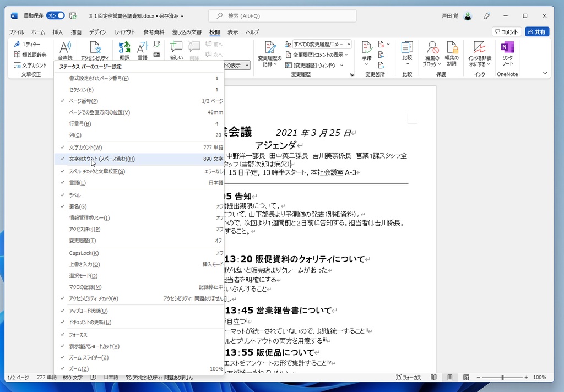Image resolution: width=564 pixels, height=392 pixels.
Task: Open the microphone dictation icon in title bar
Action: tap(487, 16)
